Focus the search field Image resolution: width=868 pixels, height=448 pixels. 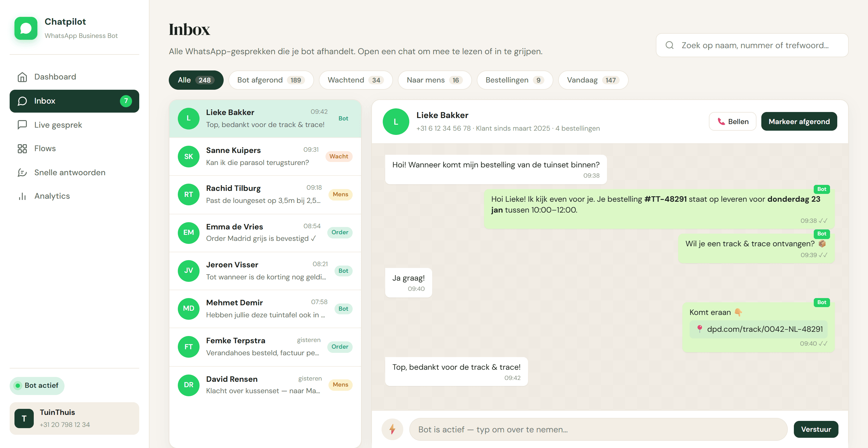pos(752,45)
